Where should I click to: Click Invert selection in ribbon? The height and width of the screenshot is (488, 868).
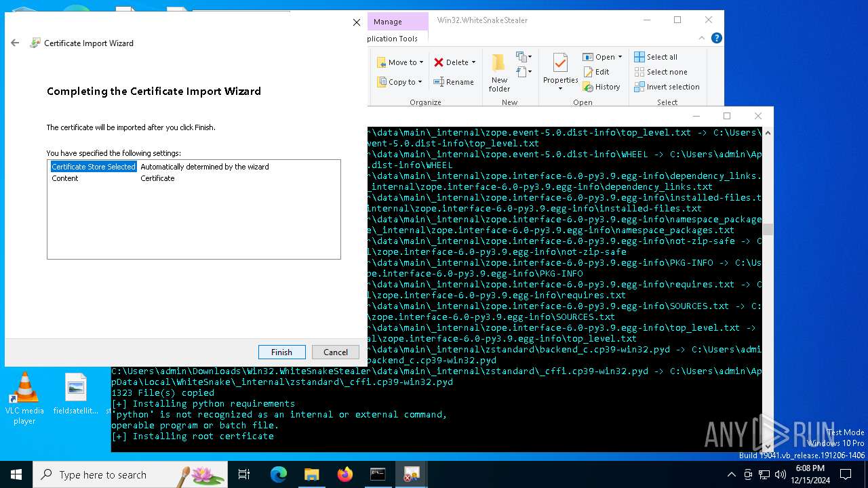(667, 87)
